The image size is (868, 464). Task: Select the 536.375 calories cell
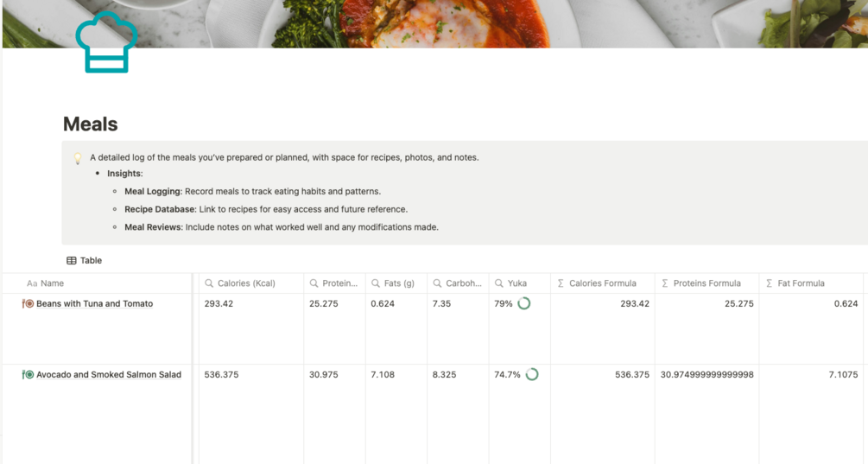click(x=250, y=375)
